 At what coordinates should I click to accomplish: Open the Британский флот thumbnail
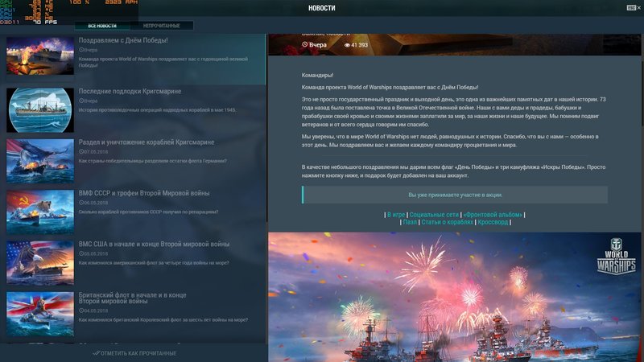(40, 314)
